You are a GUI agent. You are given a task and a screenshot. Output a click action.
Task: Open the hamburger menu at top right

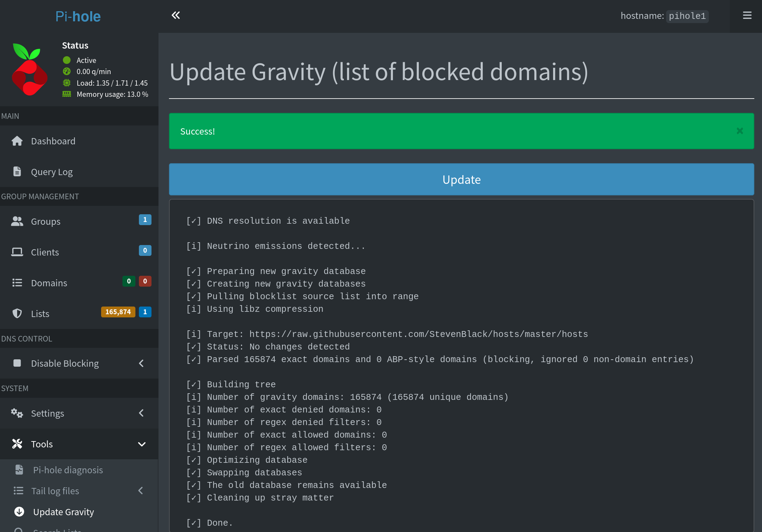point(747,15)
